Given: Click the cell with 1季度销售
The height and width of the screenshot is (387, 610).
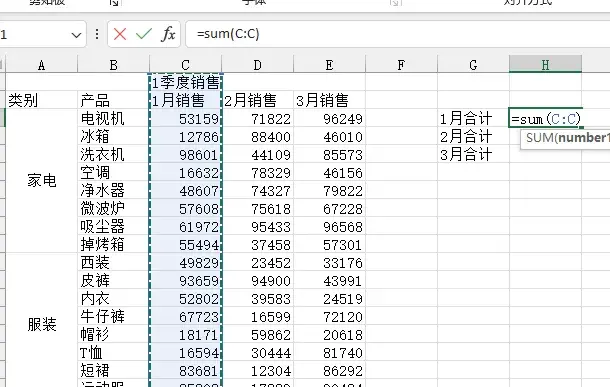Looking at the screenshot, I should (x=186, y=82).
